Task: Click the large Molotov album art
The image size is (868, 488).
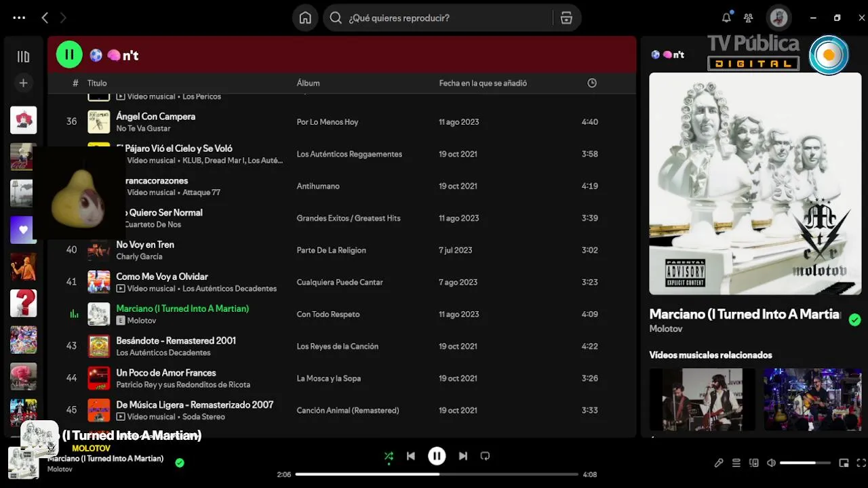Action: tap(755, 184)
